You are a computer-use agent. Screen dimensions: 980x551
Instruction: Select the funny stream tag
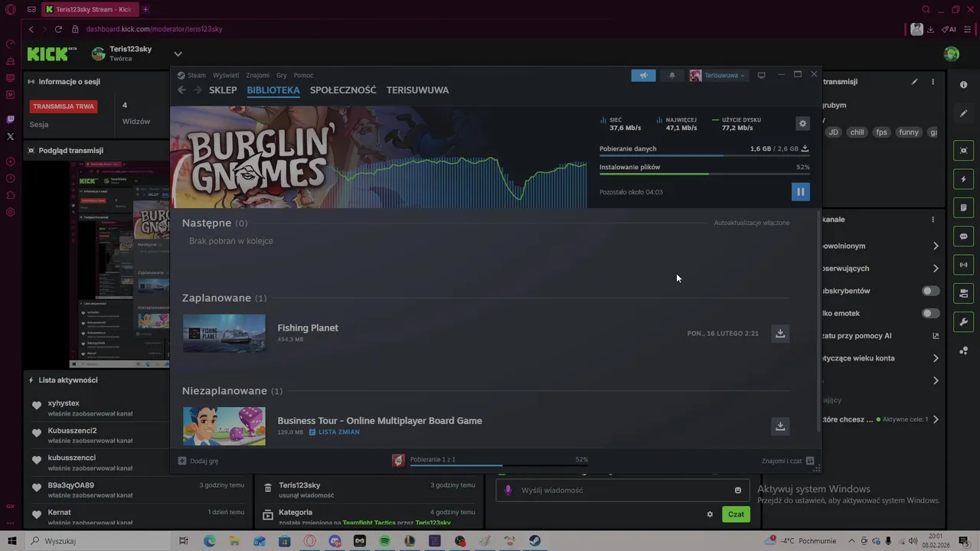pos(909,132)
